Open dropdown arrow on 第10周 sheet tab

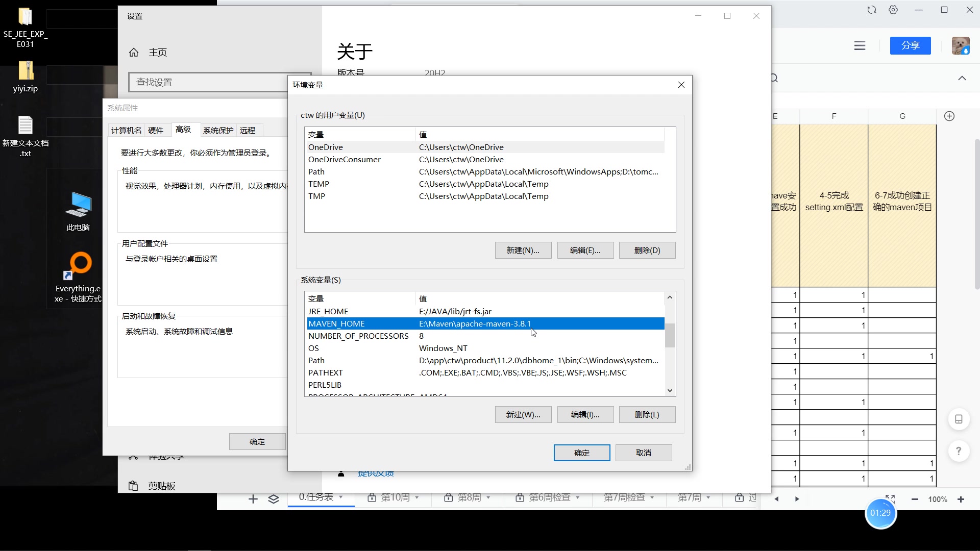417,497
